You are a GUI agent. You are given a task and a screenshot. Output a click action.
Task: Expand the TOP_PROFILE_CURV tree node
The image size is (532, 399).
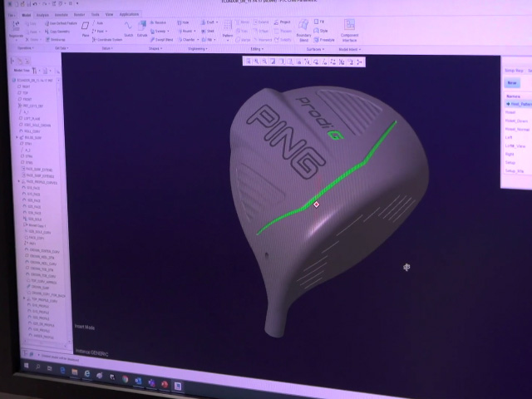pos(24,298)
